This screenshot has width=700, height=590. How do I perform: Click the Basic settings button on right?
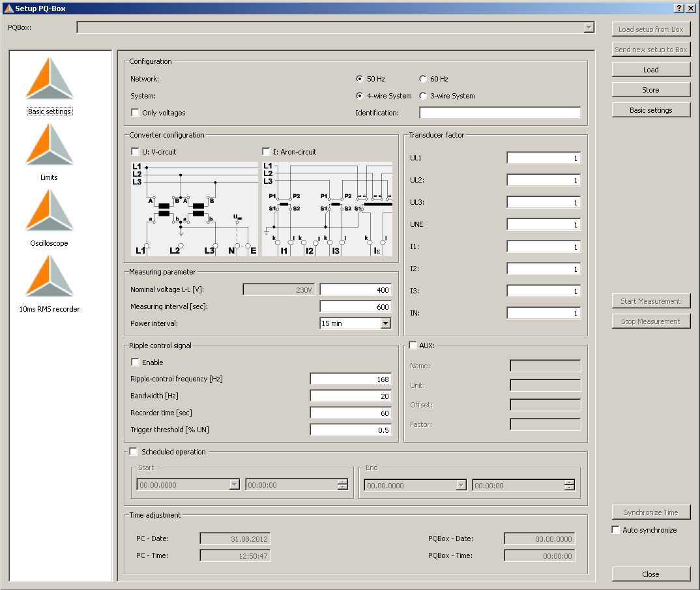[651, 110]
